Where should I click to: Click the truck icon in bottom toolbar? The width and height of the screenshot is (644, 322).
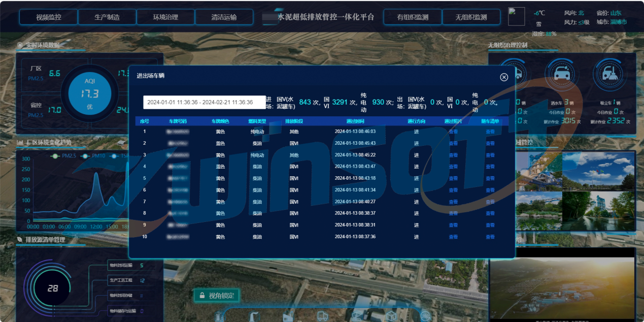pos(322,316)
